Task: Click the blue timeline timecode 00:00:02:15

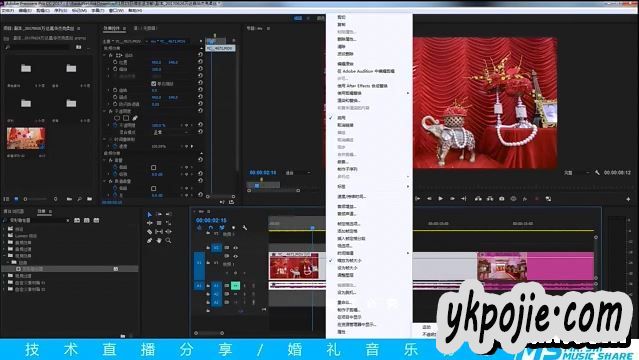Action: [211, 220]
